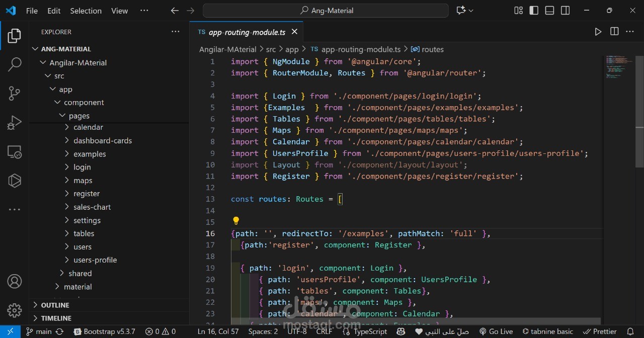Open the Extensions-style icon below Remote Explorer
Image resolution: width=644 pixels, height=338 pixels.
(14, 180)
